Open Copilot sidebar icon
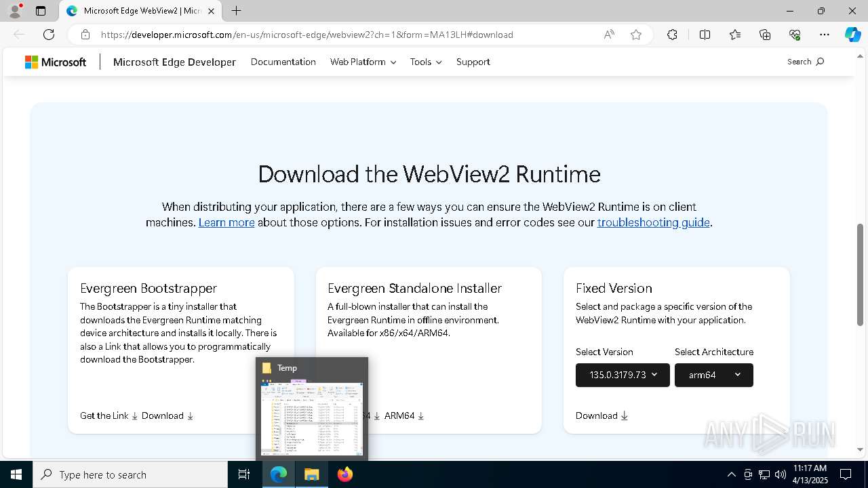Viewport: 868px width, 488px height. point(852,35)
